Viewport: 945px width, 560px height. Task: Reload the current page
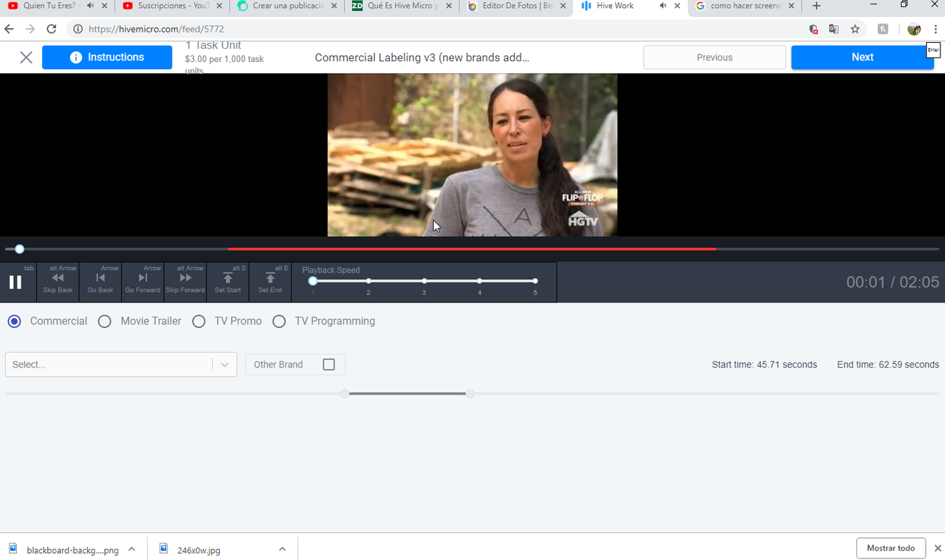(52, 30)
